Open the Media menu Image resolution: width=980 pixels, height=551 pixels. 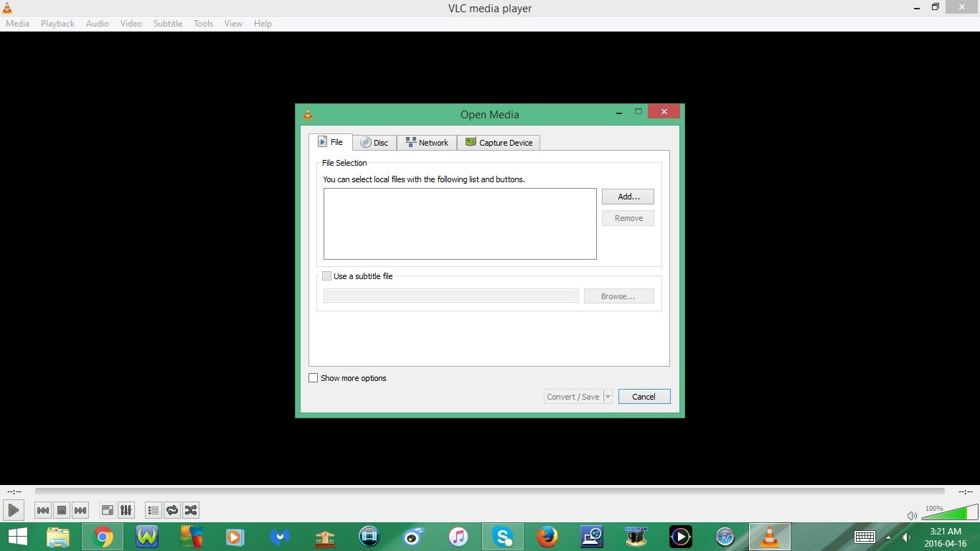[17, 23]
